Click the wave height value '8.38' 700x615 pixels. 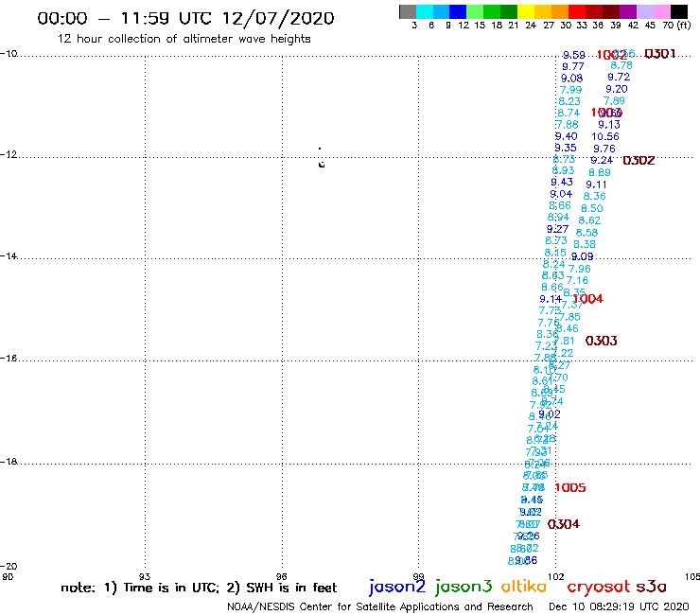585,244
